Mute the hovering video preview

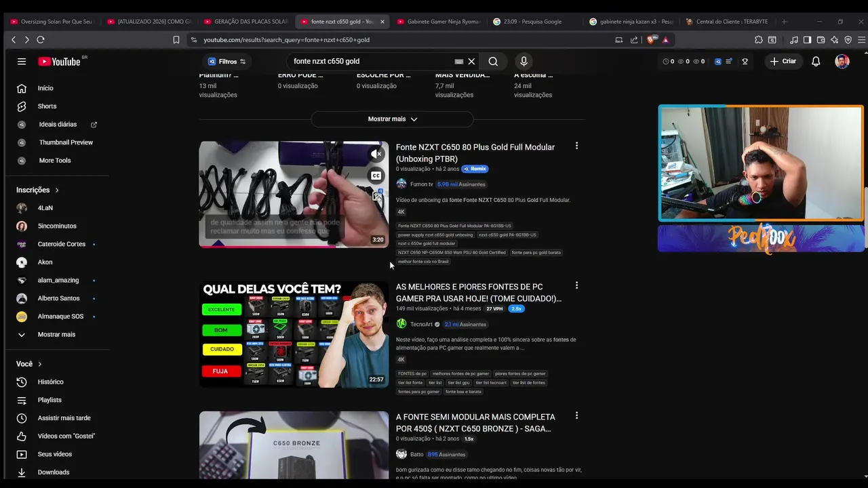pos(376,155)
